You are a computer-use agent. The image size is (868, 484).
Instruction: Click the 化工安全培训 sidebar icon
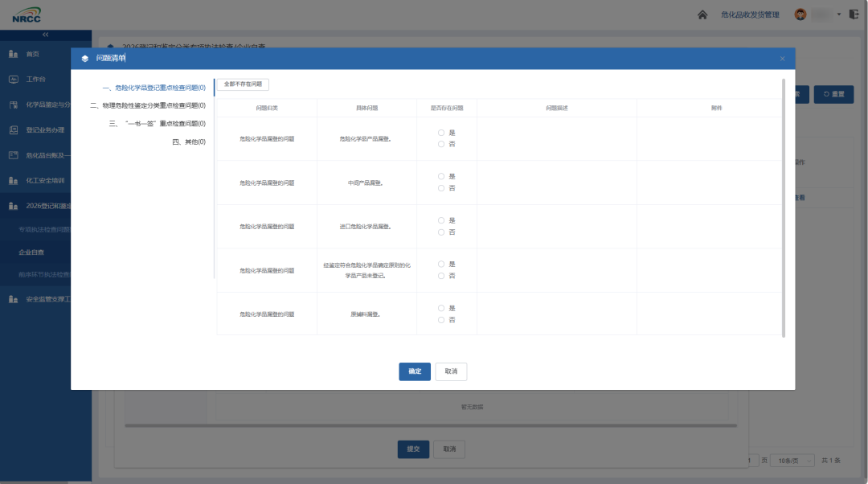[x=14, y=181]
